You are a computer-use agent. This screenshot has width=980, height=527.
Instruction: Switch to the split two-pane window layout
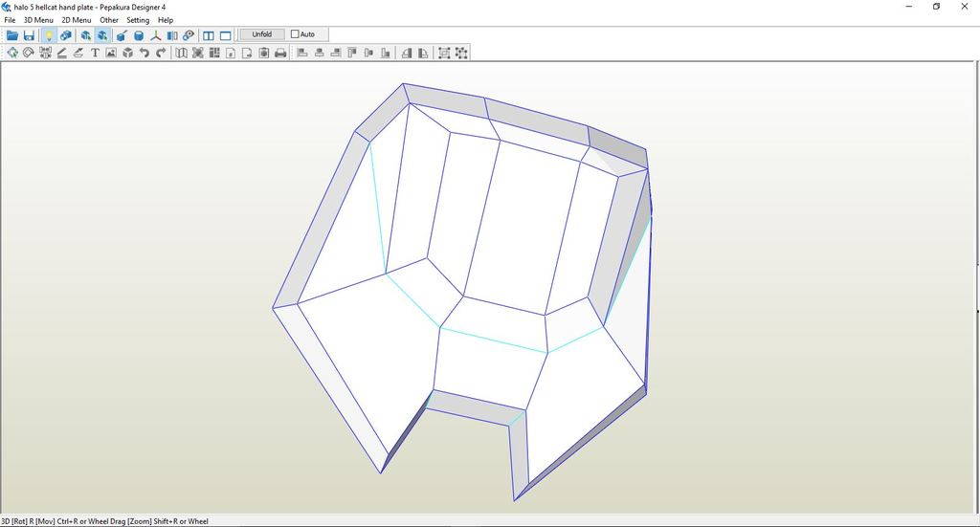(209, 35)
